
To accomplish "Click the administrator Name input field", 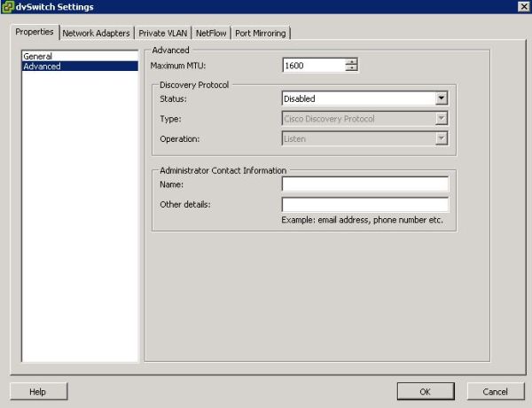I will pos(365,184).
